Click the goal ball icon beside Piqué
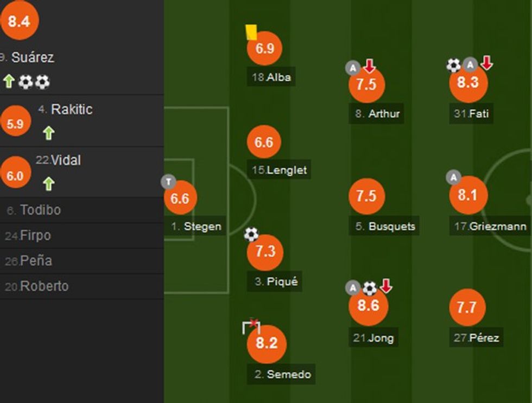This screenshot has width=532, height=403. [251, 234]
